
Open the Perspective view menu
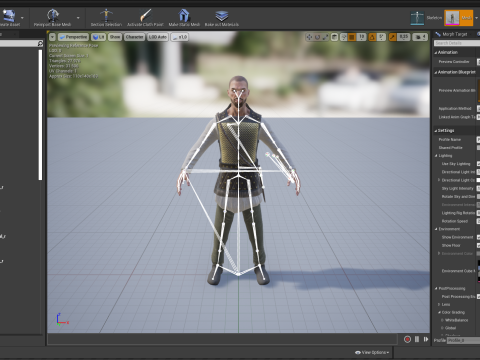73,37
